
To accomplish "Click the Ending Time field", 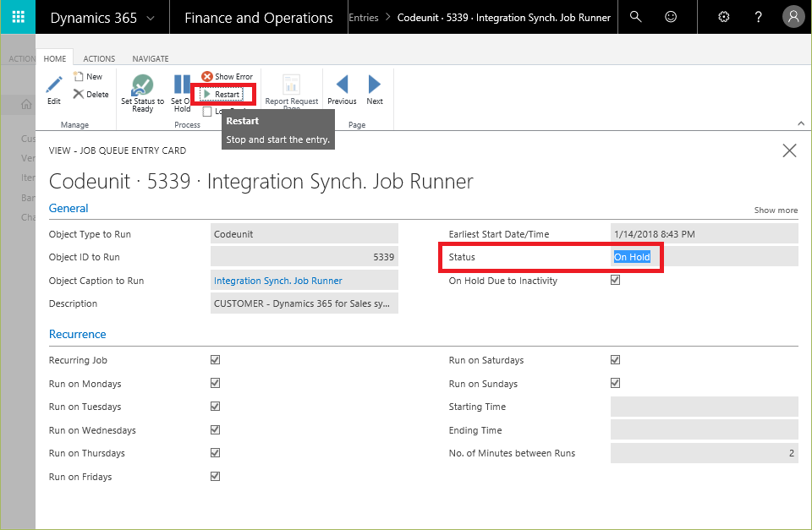I will pos(705,430).
